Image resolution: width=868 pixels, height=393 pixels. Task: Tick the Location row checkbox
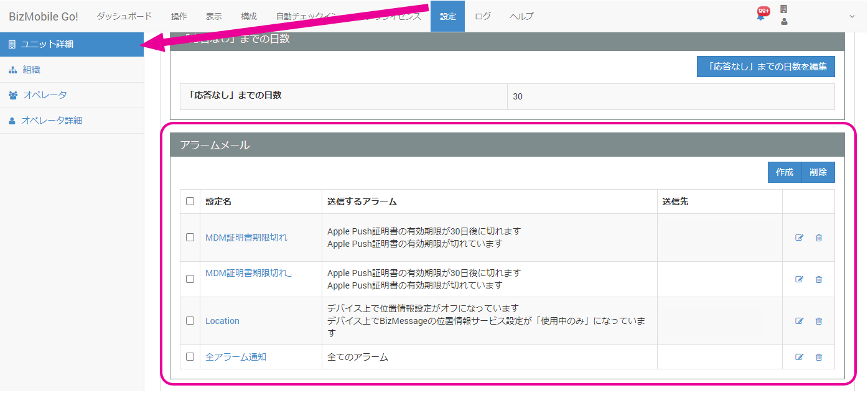(190, 321)
